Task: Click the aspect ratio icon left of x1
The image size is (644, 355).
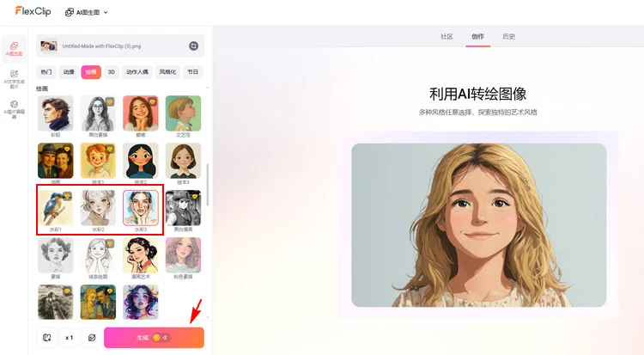Action: [x=47, y=338]
